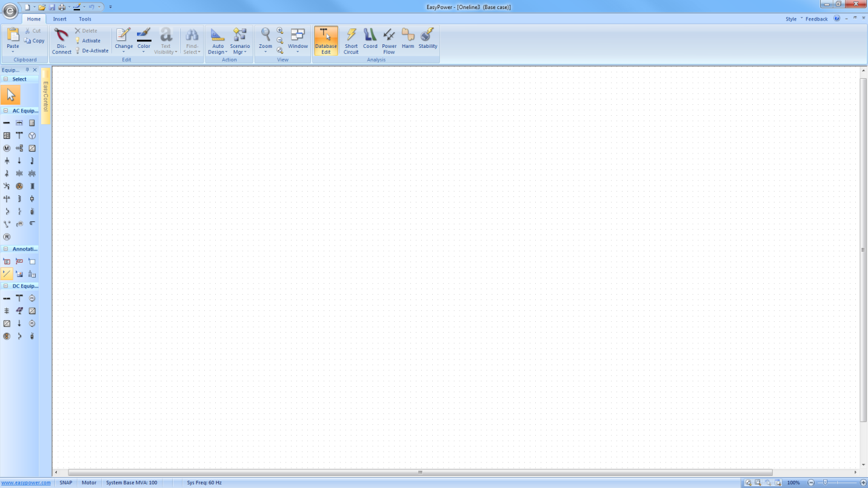
Task: Pin the Equipment palette panel
Action: pos(27,70)
